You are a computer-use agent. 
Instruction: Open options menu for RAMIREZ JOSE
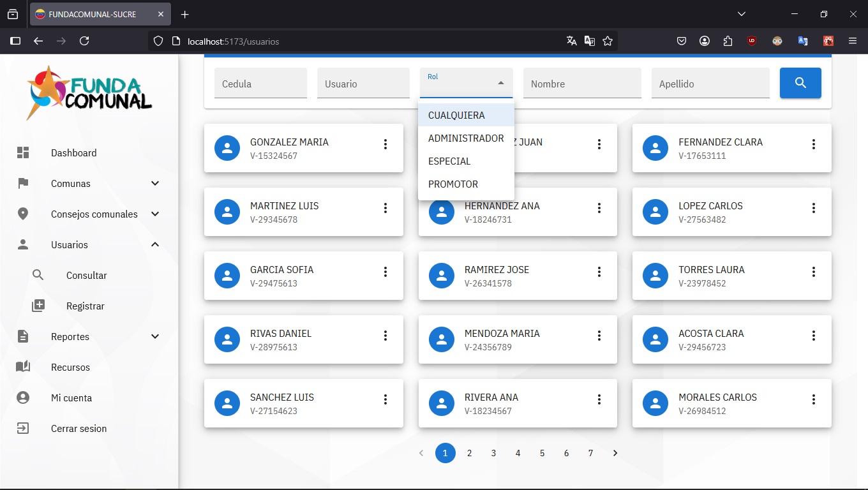599,272
